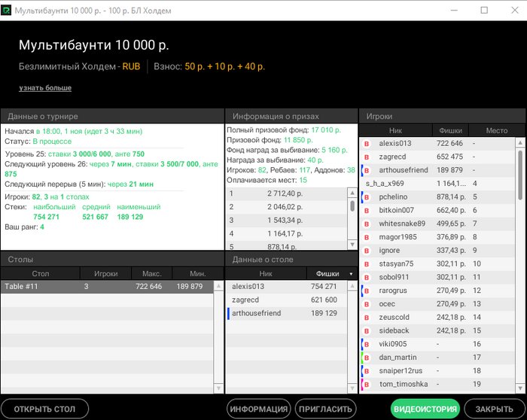Screen dimensions: 527x420
Task: Click the bounty B icon beside stasyan75
Action: coord(367,264)
